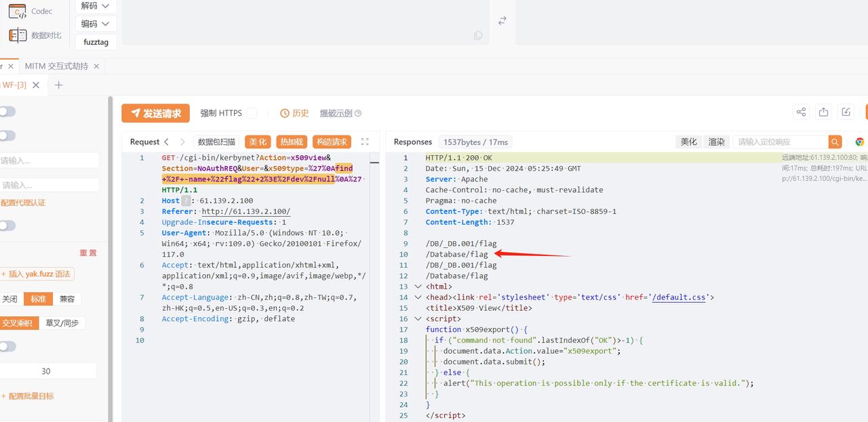Go to the previous request arrow
The image size is (868, 422).
(x=167, y=142)
